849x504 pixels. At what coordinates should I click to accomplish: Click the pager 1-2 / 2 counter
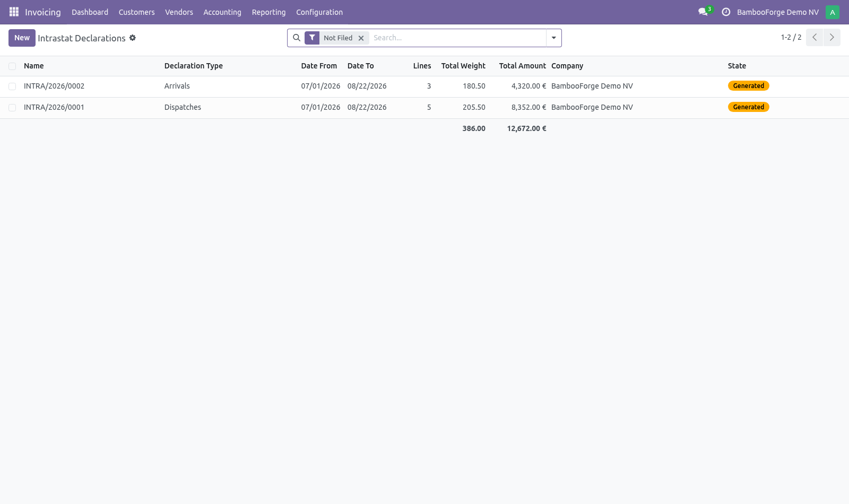pyautogui.click(x=791, y=37)
